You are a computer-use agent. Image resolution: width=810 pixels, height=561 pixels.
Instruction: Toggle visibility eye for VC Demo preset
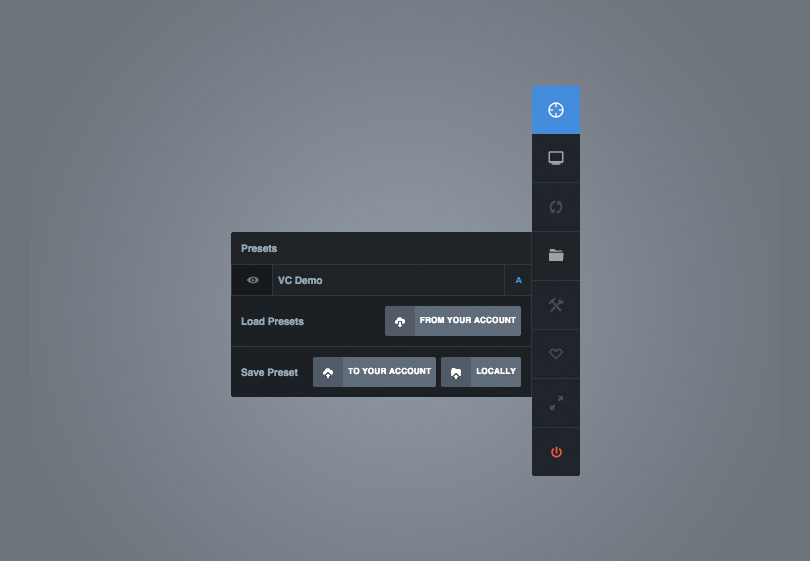[x=252, y=280]
